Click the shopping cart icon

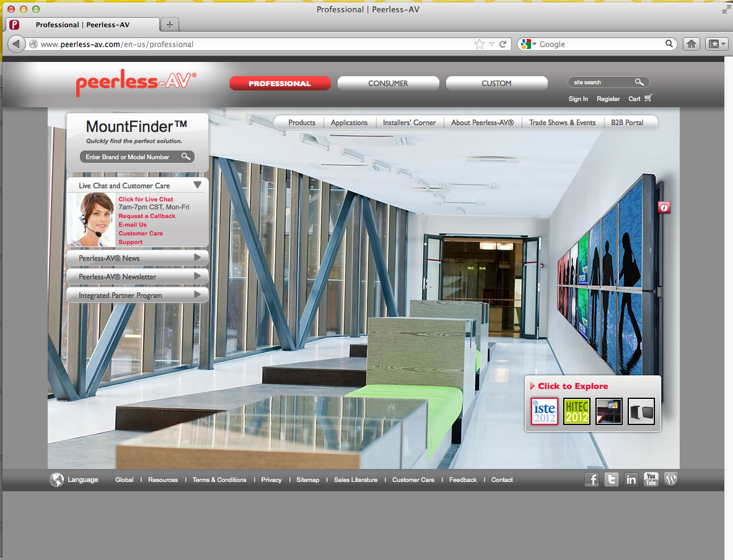point(649,98)
